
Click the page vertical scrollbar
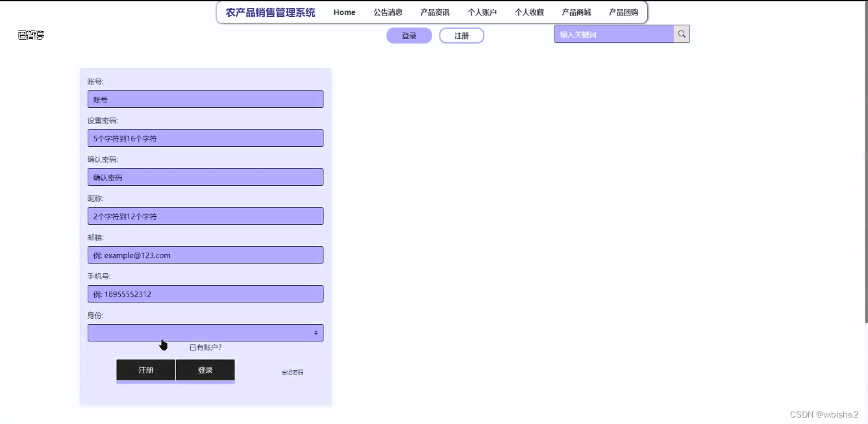click(865, 162)
